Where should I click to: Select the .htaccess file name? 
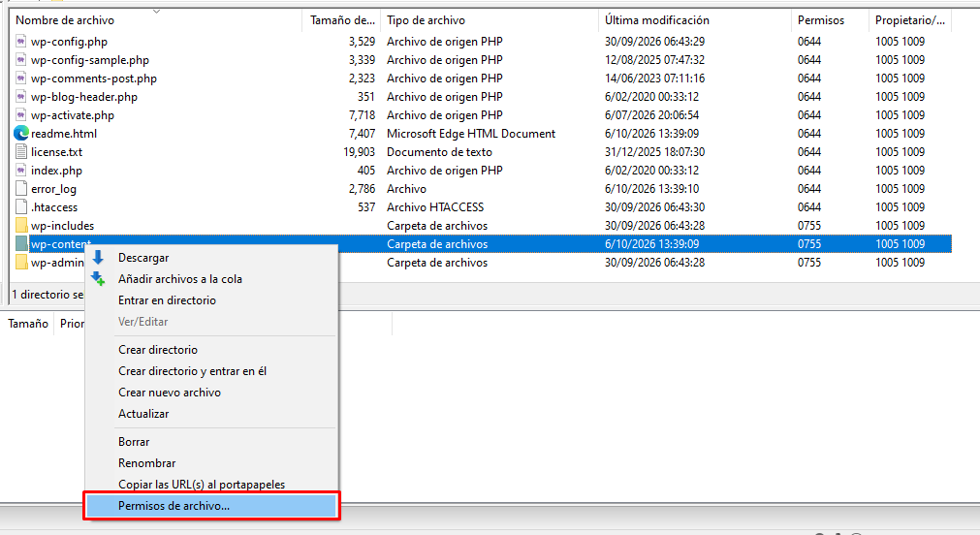click(54, 206)
